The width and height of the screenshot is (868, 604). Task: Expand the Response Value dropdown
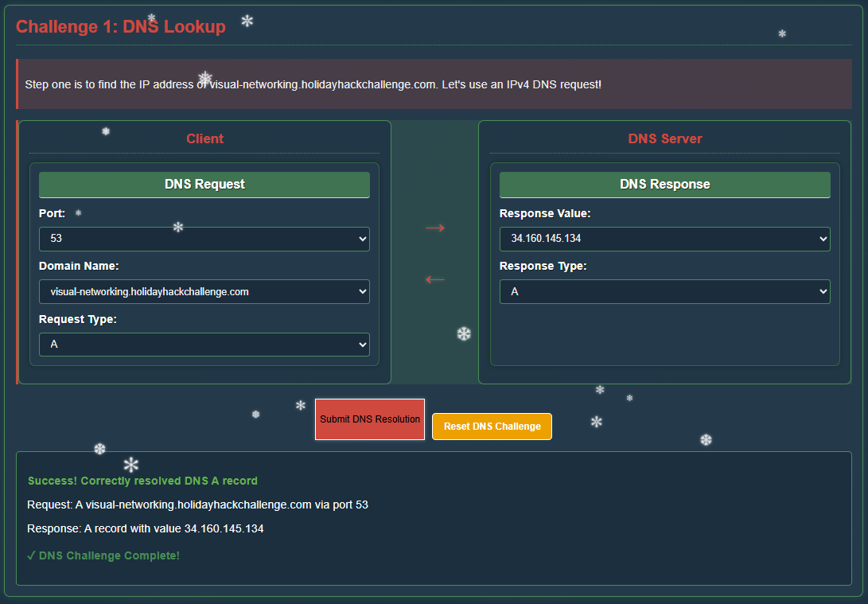(664, 239)
